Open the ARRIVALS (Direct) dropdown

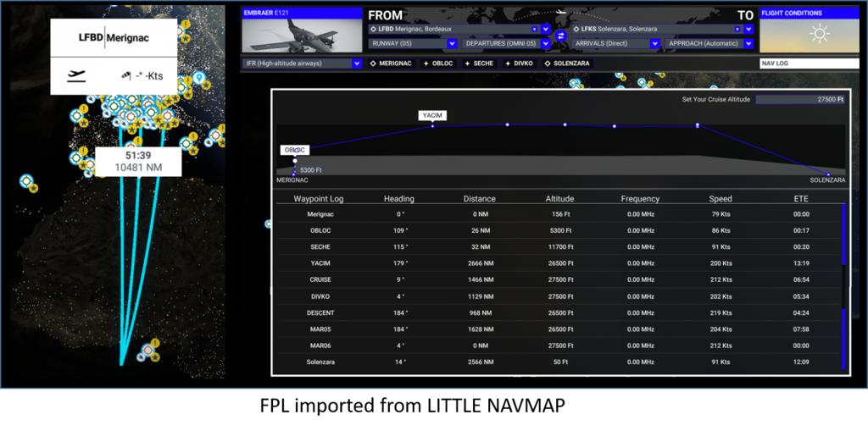tap(615, 43)
